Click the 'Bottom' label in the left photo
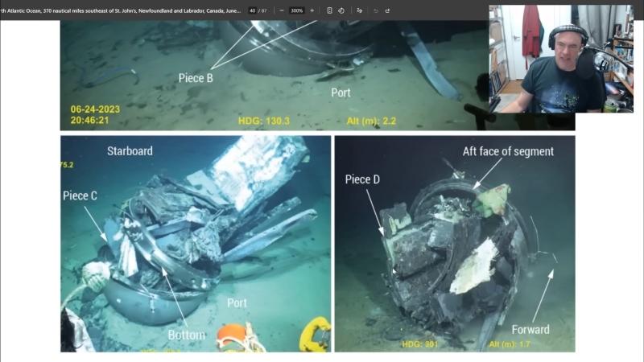 coord(187,335)
